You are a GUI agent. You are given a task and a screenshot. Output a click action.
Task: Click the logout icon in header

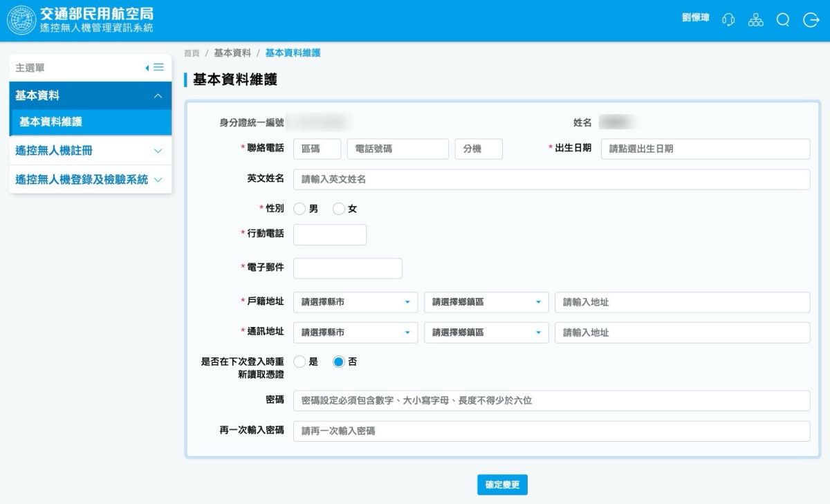[x=811, y=20]
